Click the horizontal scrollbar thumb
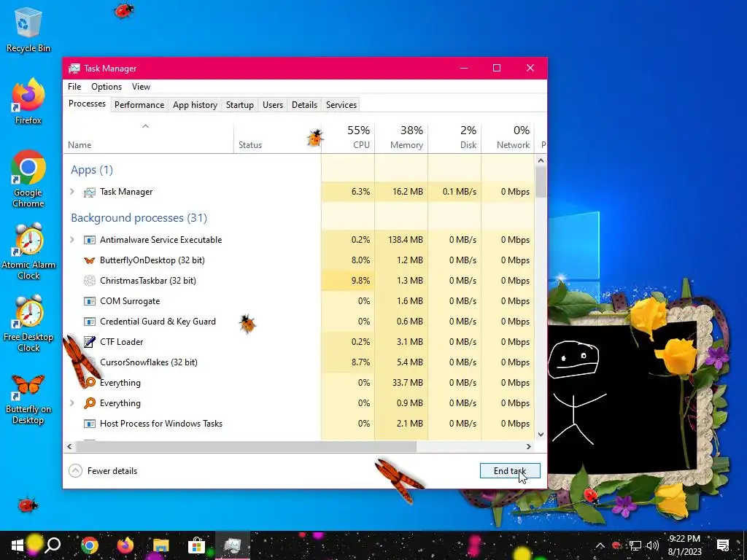The image size is (747, 560). click(x=246, y=447)
